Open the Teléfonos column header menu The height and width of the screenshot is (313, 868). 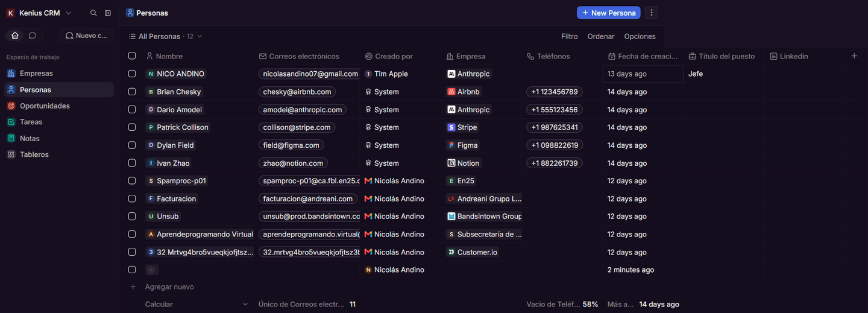coord(562,56)
